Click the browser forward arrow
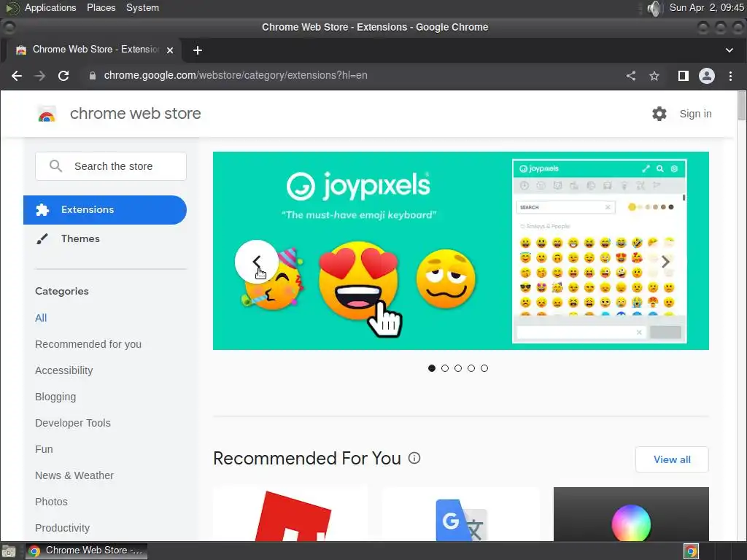This screenshot has height=560, width=747. pyautogui.click(x=40, y=76)
